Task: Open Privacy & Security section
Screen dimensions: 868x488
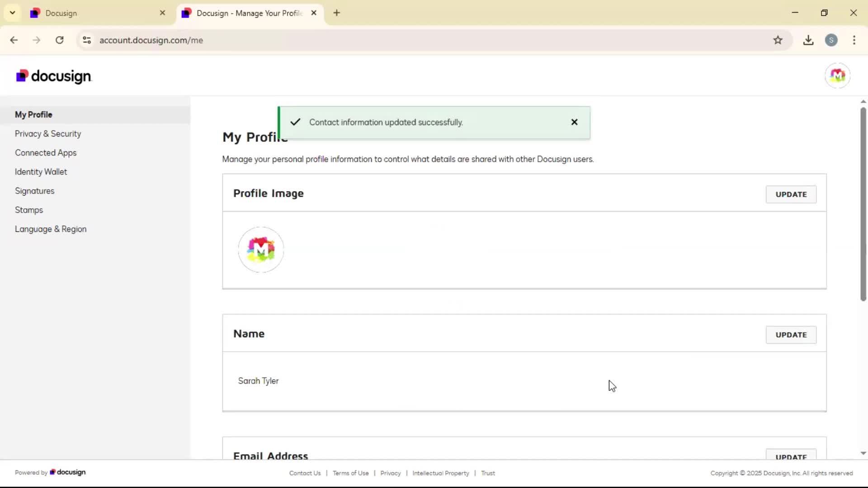Action: point(48,134)
